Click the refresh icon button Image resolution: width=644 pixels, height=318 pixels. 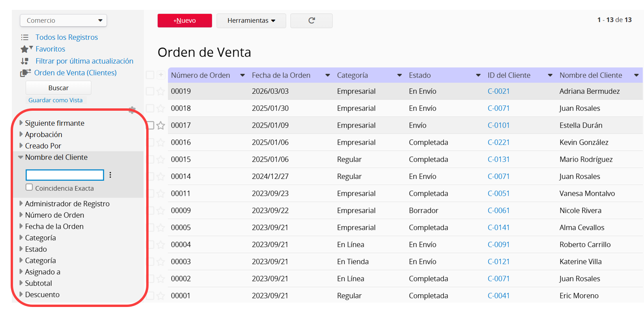(311, 20)
